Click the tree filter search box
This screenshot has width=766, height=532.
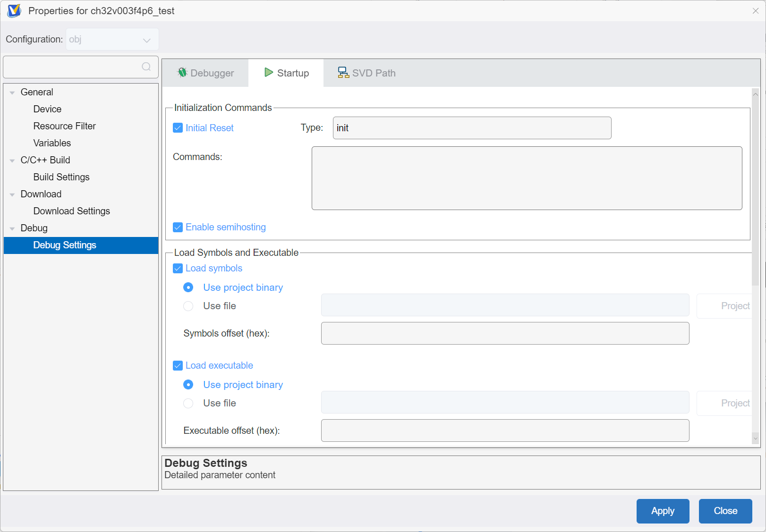point(81,67)
